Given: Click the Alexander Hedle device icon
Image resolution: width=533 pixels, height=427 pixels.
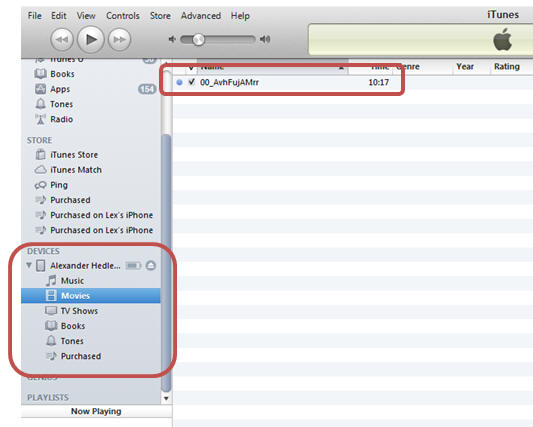Looking at the screenshot, I should click(x=40, y=265).
